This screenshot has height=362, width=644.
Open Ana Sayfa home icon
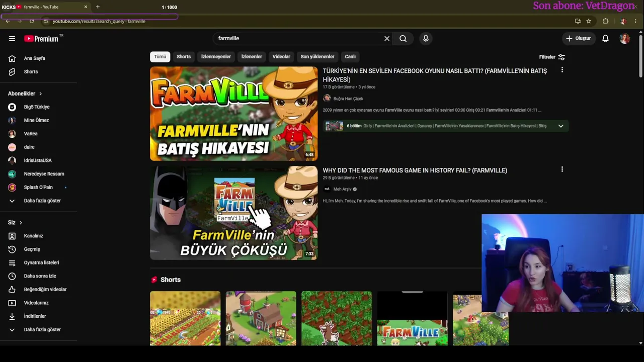tap(12, 58)
